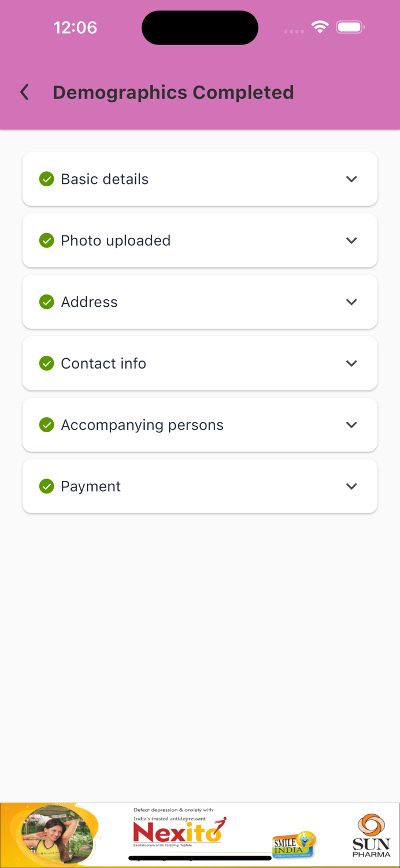Expand the Accompanying persons chevron
This screenshot has height=868, width=400.
click(351, 425)
